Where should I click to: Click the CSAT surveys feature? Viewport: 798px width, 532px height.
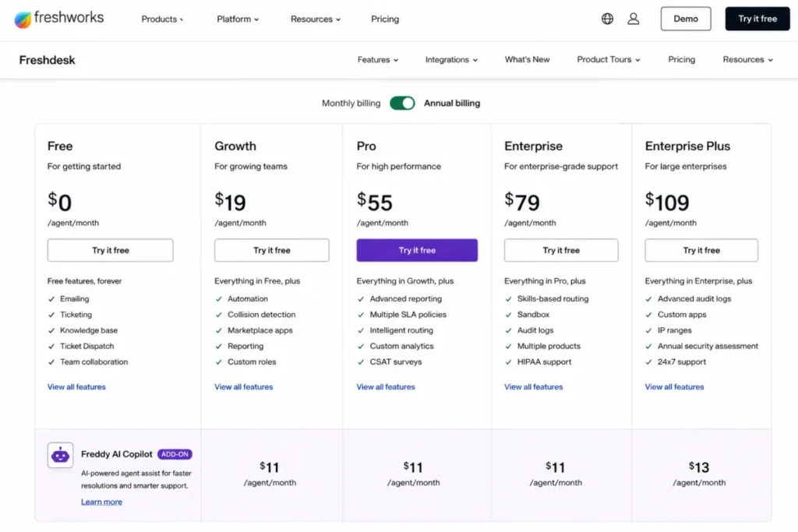coord(396,362)
